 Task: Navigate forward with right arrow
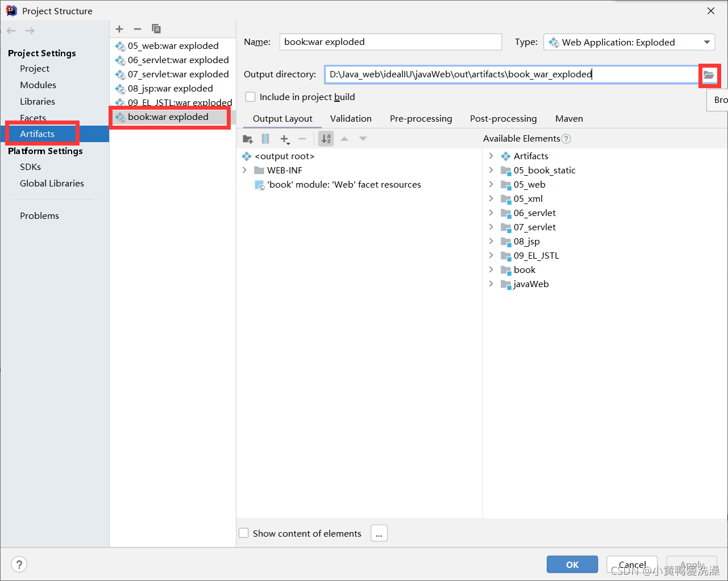pyautogui.click(x=30, y=31)
